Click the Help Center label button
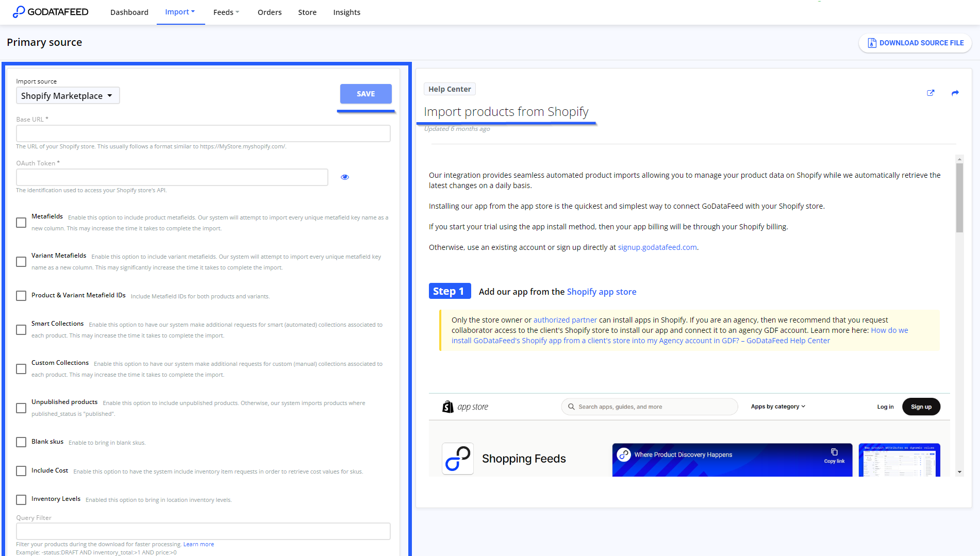Image resolution: width=980 pixels, height=556 pixels. point(450,89)
